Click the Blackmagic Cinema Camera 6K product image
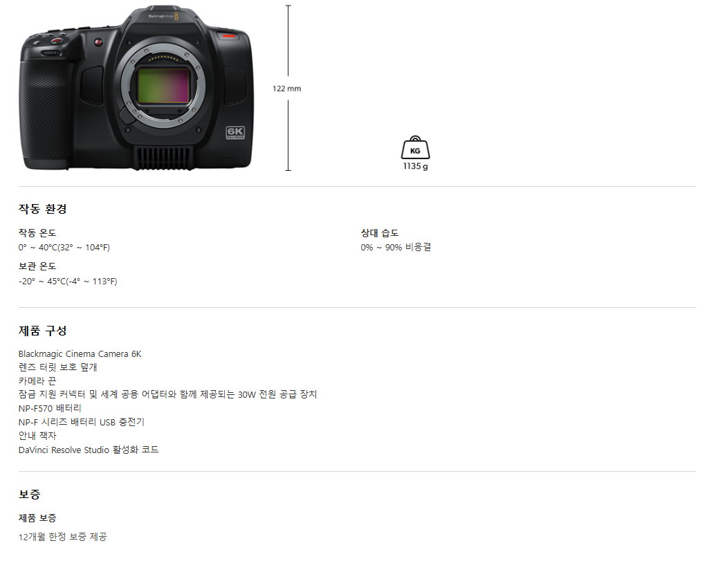This screenshot has width=707, height=588. click(x=136, y=88)
